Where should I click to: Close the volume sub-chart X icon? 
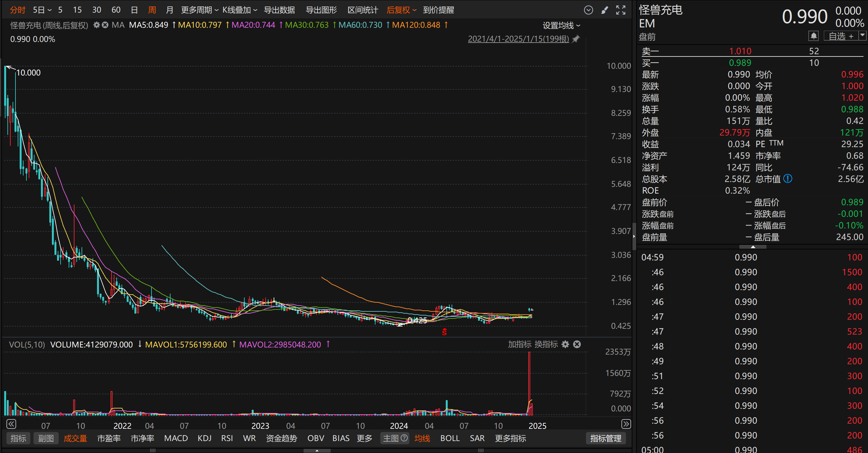[577, 344]
